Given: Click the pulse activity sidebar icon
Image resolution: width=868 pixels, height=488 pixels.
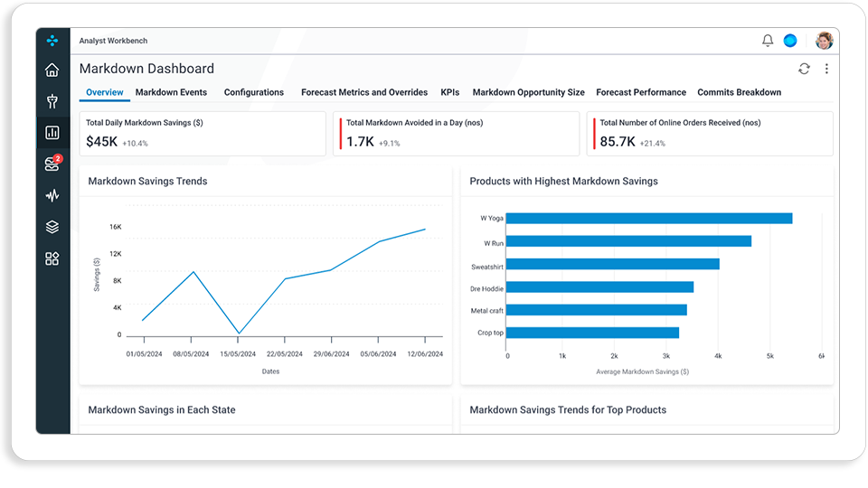Looking at the screenshot, I should coord(52,195).
